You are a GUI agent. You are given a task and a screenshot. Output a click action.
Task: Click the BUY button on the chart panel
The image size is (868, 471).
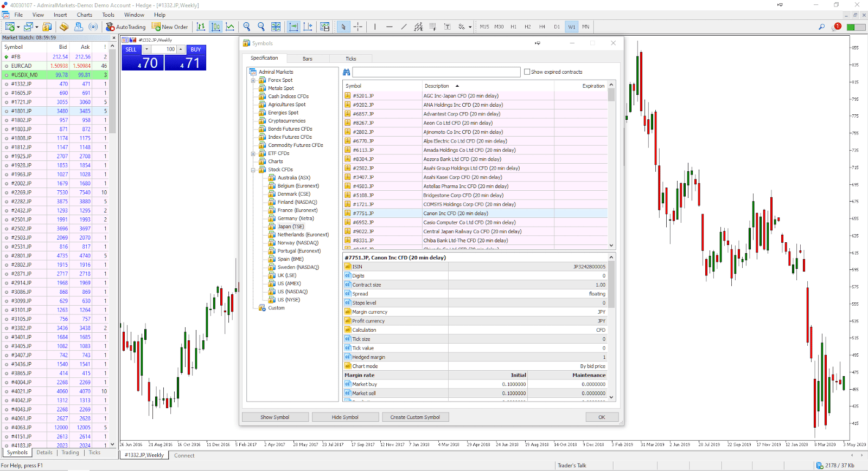[196, 49]
